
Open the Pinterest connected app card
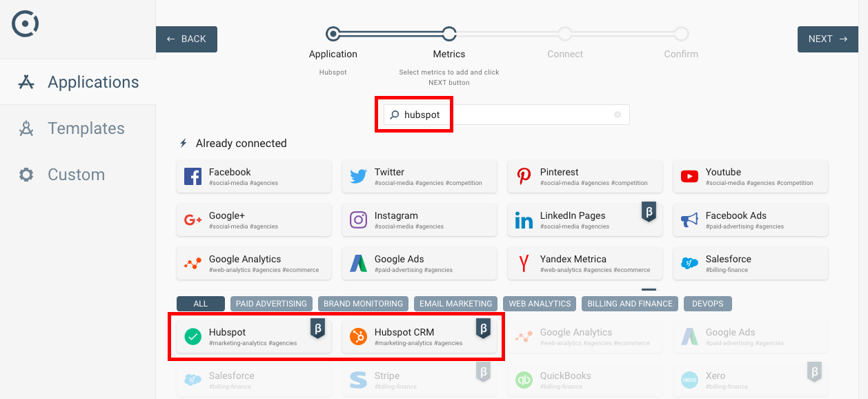(585, 177)
